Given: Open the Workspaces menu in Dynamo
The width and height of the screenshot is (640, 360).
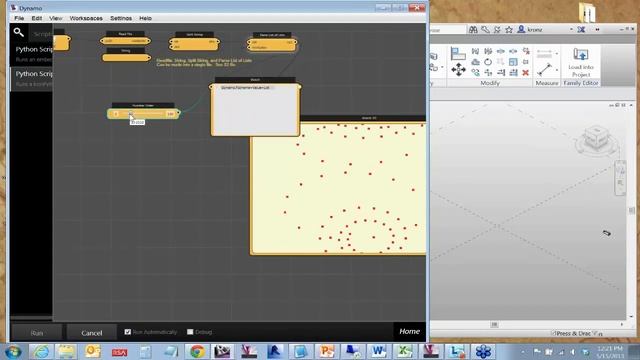Looking at the screenshot, I should tap(86, 18).
